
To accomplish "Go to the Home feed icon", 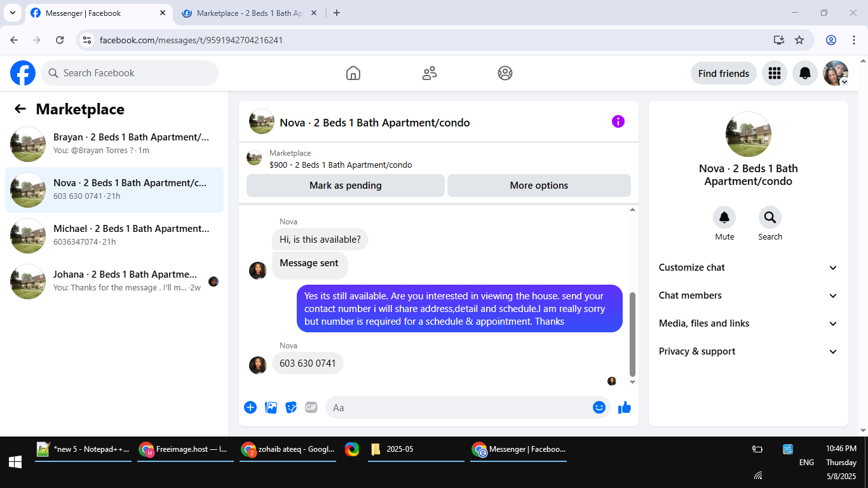I will pyautogui.click(x=353, y=73).
